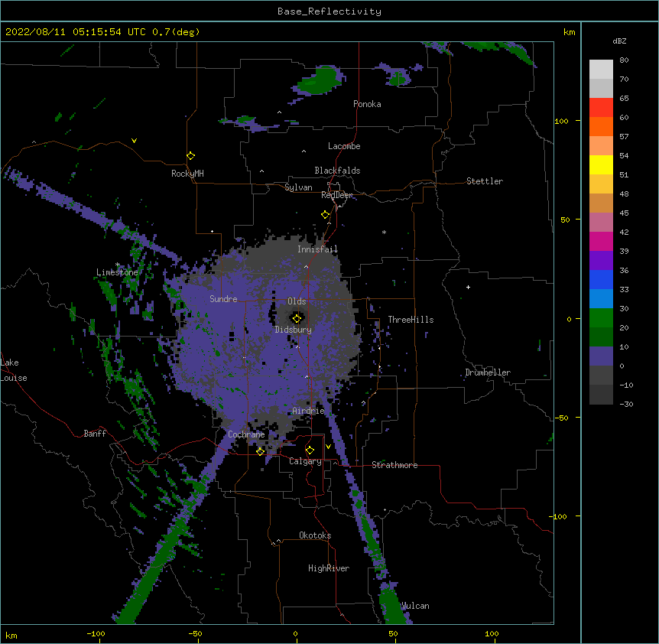Select the Strathmore city label
Viewport: 659px width, 644px height.
pos(394,465)
